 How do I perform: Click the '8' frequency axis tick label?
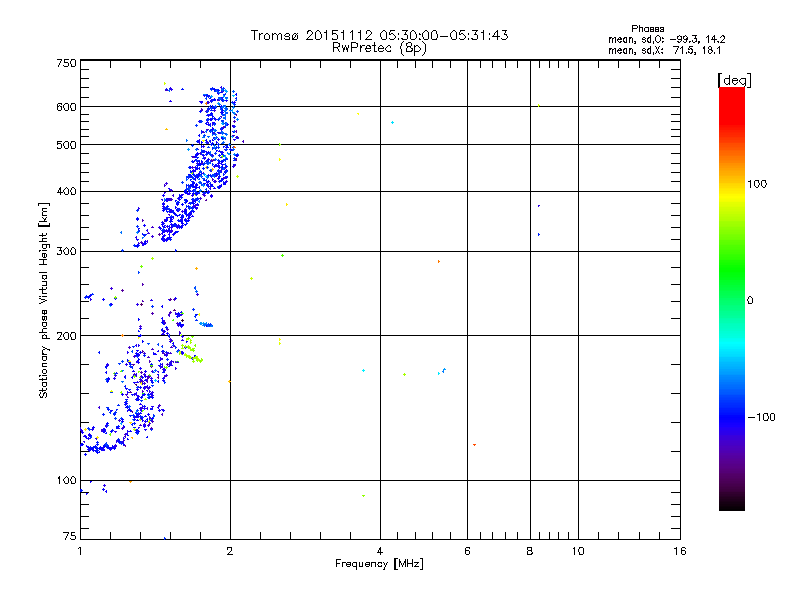click(x=530, y=551)
